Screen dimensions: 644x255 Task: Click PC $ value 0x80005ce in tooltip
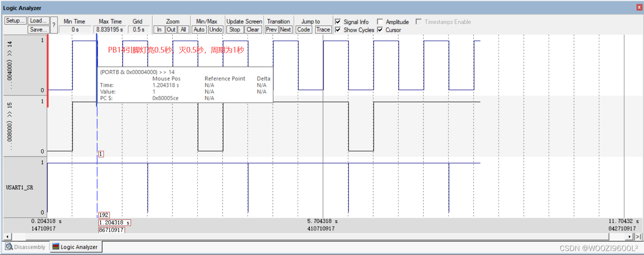point(165,98)
